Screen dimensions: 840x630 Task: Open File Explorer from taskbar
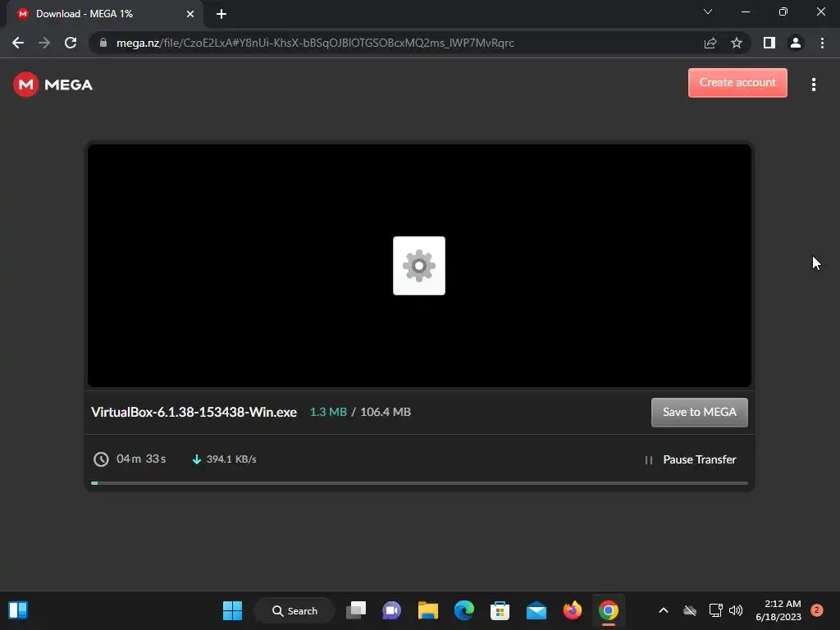[x=428, y=610]
